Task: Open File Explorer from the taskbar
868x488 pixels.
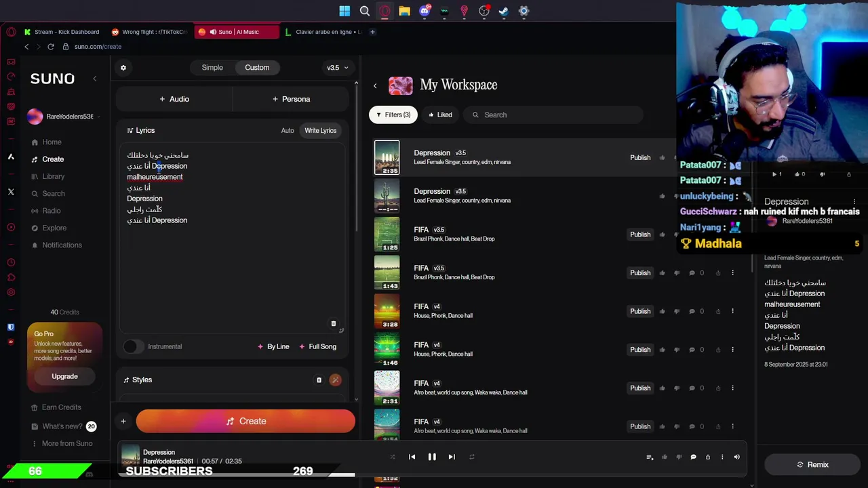Action: 404,11
